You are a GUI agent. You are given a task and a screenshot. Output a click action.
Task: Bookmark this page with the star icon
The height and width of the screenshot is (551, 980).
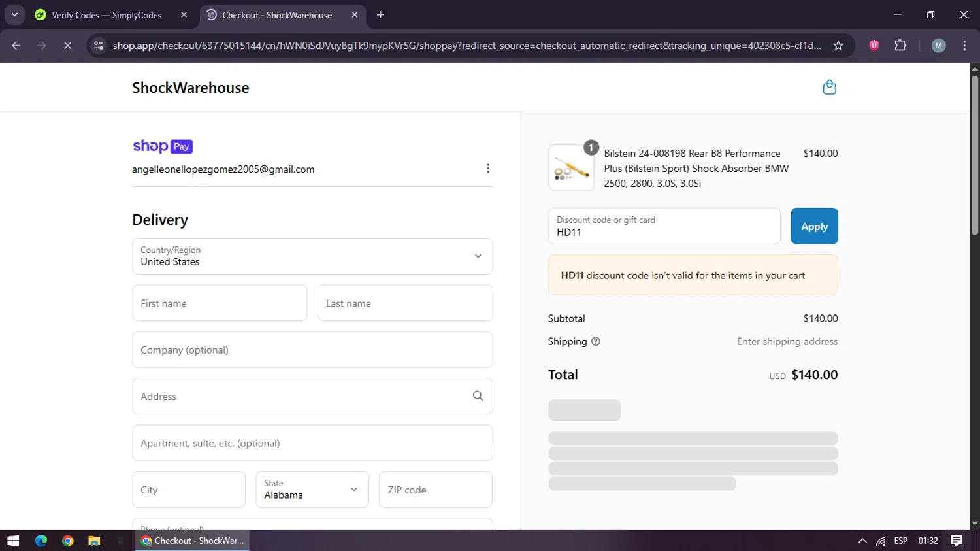(x=838, y=46)
